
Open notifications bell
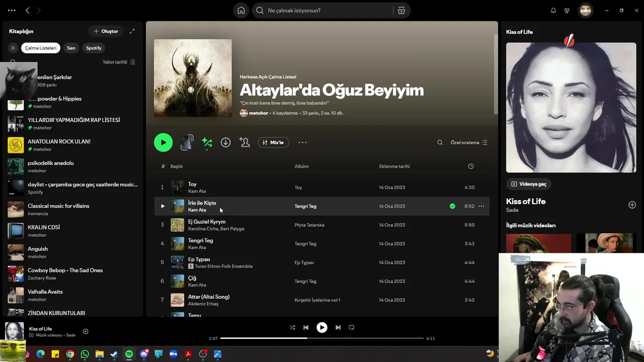553,11
